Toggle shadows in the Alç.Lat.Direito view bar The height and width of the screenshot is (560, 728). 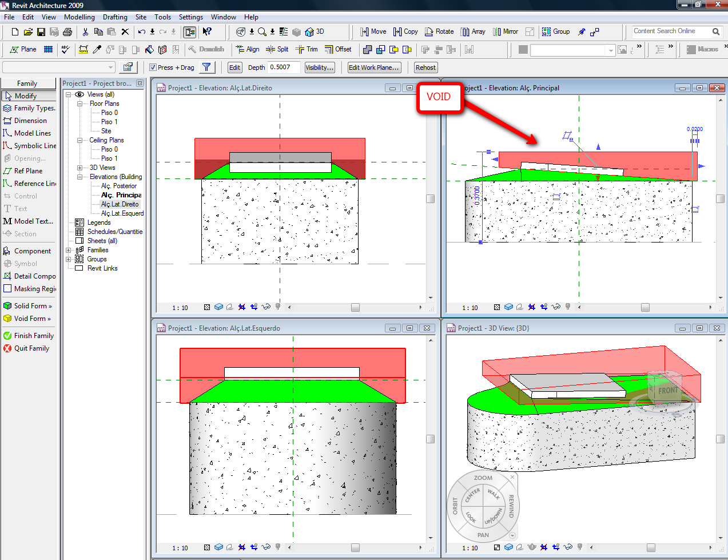tap(230, 307)
